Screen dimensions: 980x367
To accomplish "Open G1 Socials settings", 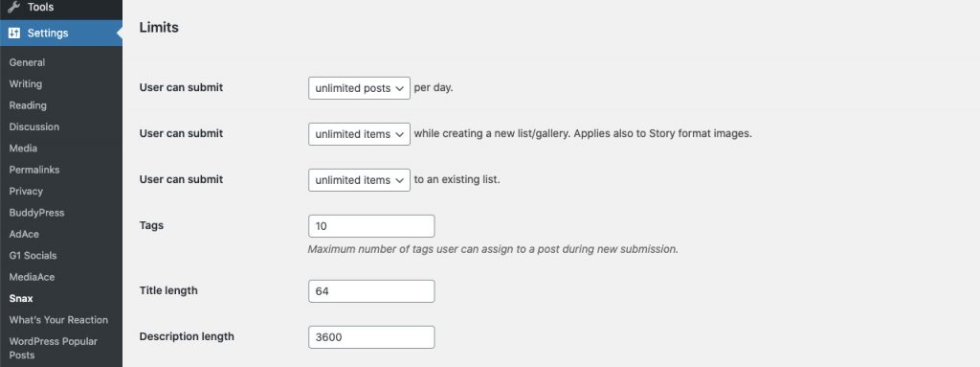I will pyautogui.click(x=33, y=256).
